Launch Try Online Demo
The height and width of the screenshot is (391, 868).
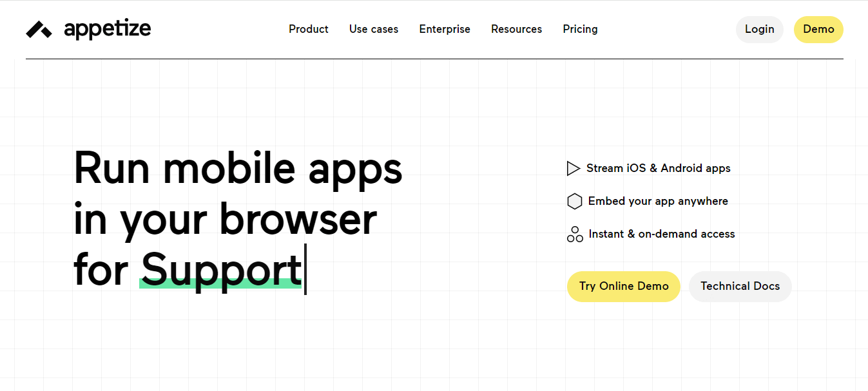(623, 286)
